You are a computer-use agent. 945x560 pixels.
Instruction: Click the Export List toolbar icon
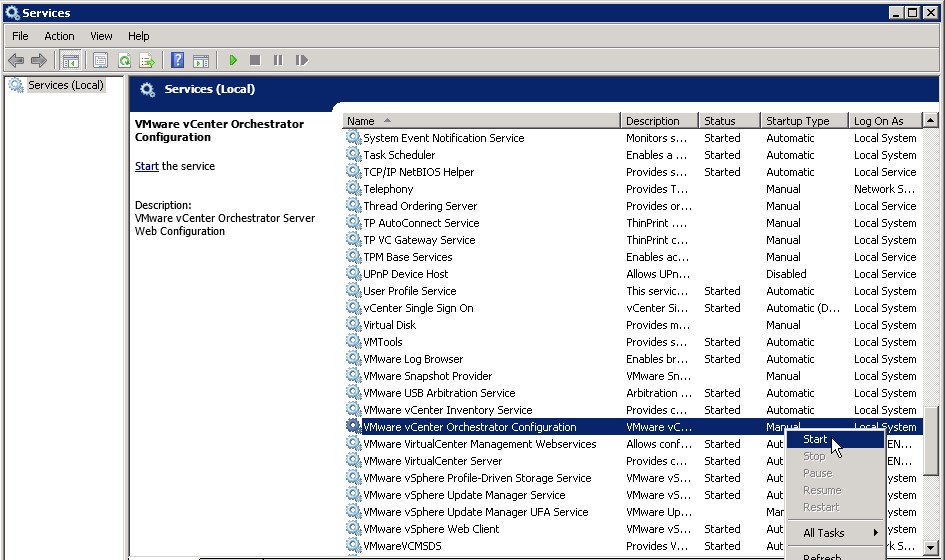click(x=148, y=60)
